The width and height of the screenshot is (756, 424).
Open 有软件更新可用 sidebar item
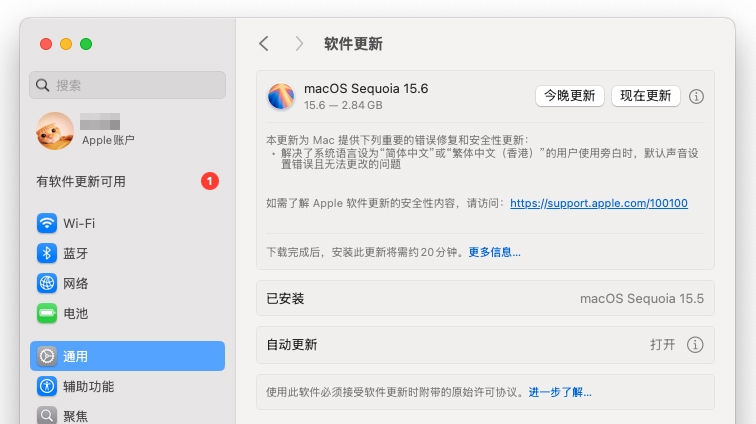pyautogui.click(x=127, y=181)
